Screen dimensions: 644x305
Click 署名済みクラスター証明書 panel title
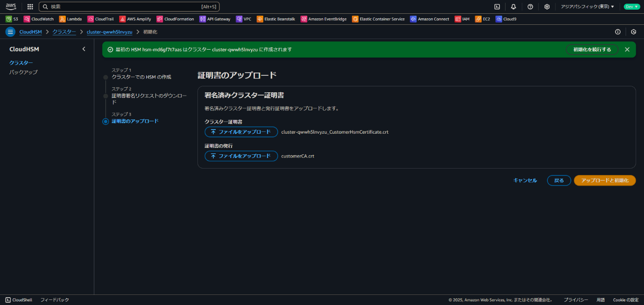[244, 96]
